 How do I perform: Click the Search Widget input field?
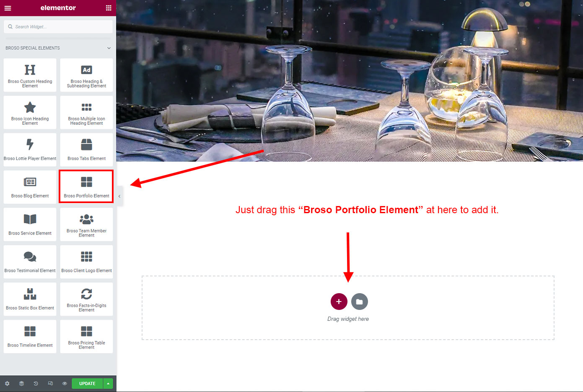[58, 27]
